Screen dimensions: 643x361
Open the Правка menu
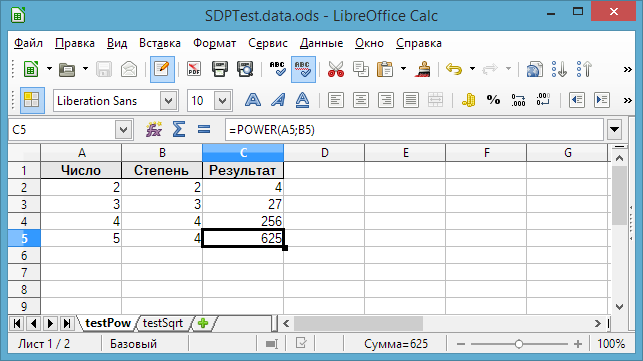(x=75, y=43)
